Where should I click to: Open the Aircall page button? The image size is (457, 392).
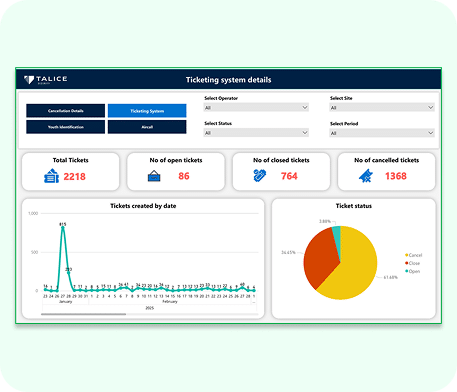[147, 127]
